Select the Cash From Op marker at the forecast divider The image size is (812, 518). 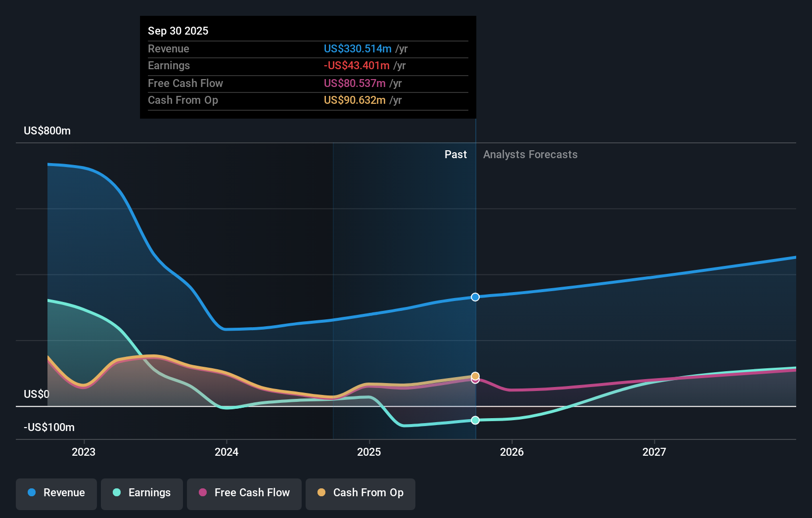coord(475,376)
